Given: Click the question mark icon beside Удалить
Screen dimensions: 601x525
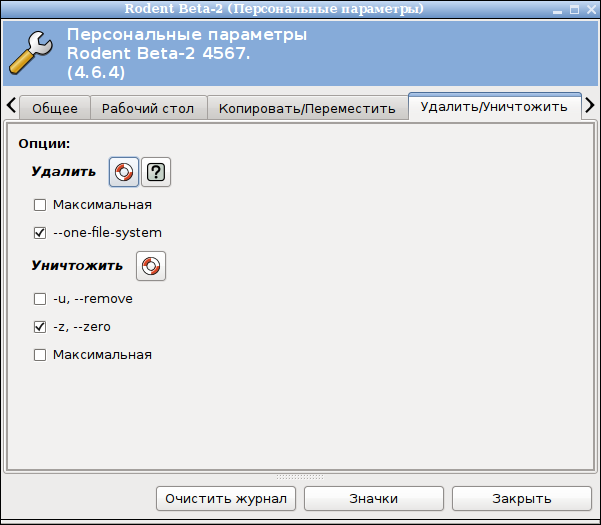Looking at the screenshot, I should 156,172.
